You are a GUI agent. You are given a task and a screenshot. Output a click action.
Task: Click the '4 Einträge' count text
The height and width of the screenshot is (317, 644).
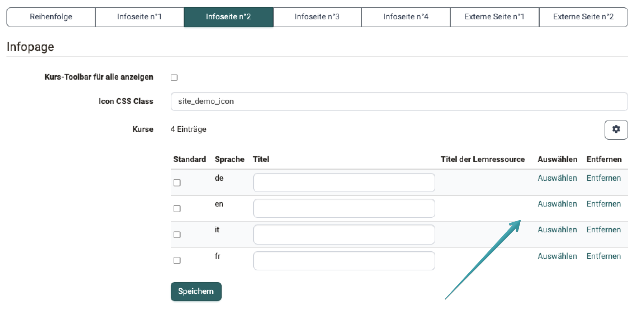point(189,129)
